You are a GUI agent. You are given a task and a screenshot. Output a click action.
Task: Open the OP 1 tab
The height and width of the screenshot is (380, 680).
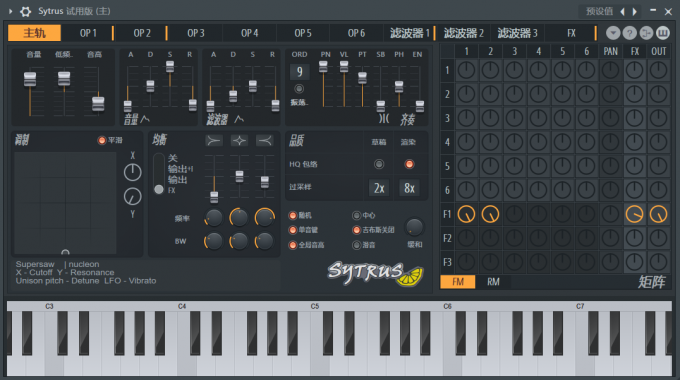[88, 33]
